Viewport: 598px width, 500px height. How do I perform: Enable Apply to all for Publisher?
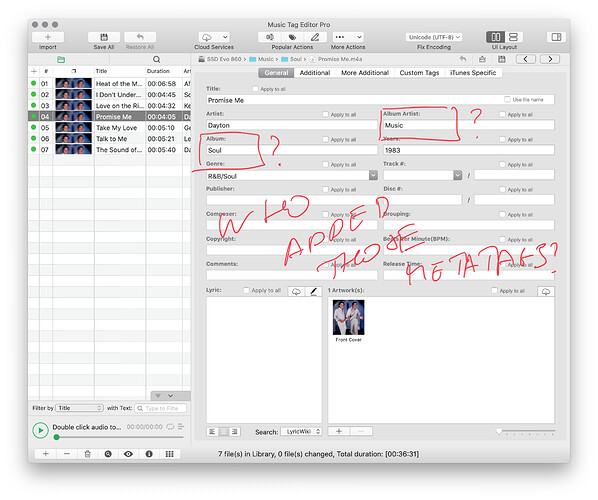[325, 189]
